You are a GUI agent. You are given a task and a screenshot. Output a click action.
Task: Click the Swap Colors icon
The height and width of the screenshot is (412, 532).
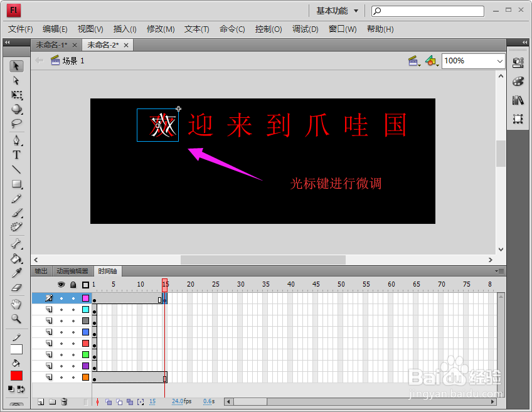[21, 389]
